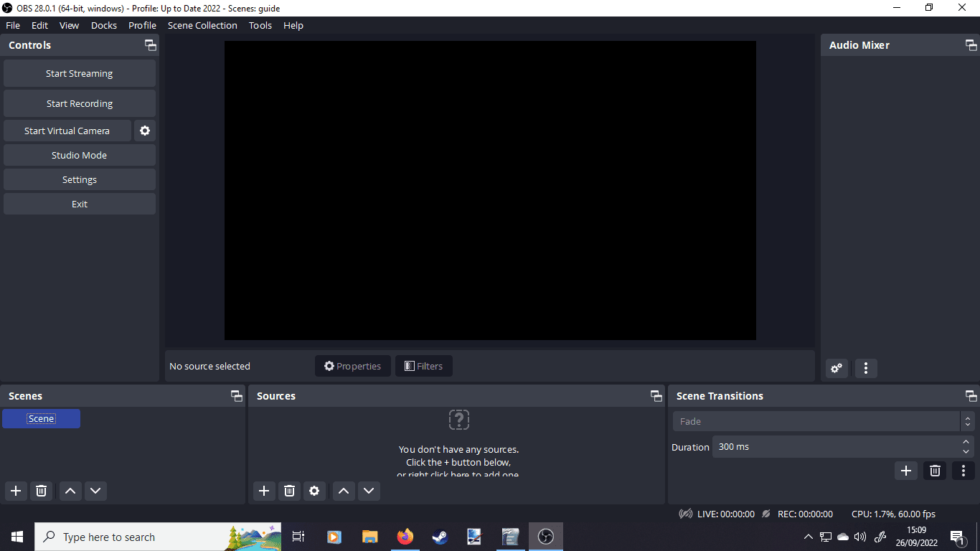Image resolution: width=980 pixels, height=551 pixels.
Task: Open Filters for the selected source
Action: point(423,366)
